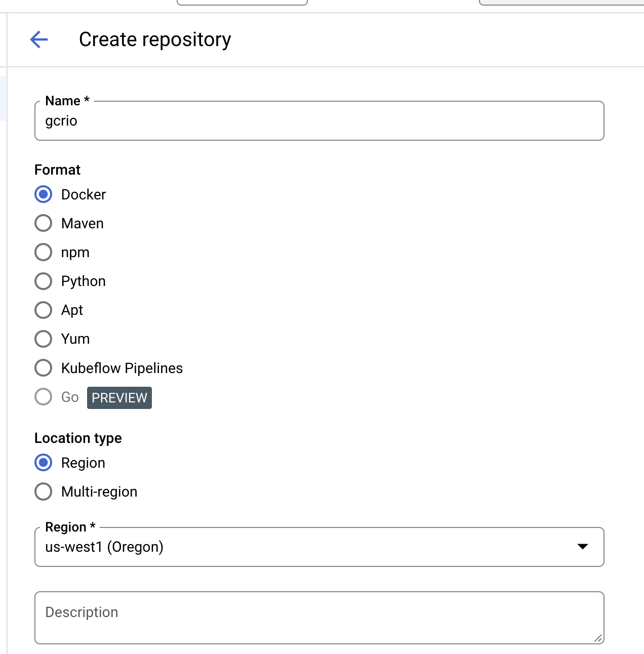Choose Yum repository format
This screenshot has height=654, width=644.
(x=44, y=339)
